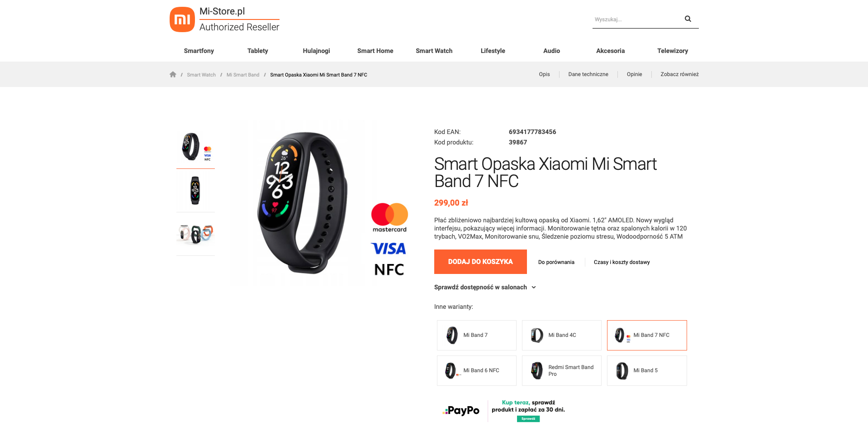Focus the Wyszukaj search field
Screen dimensions: 868x432
coord(637,19)
